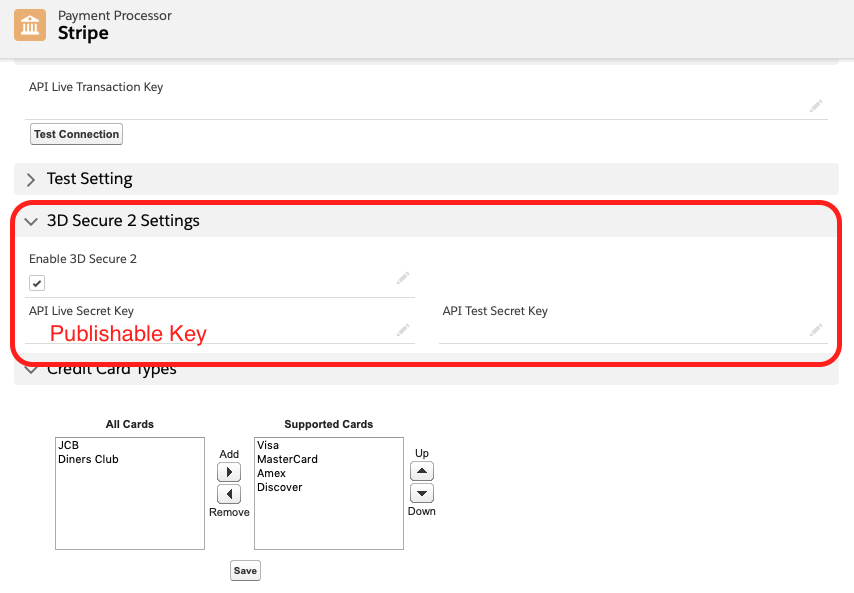Edit API Live Secret Key pencil icon
The width and height of the screenshot is (854, 593).
click(x=402, y=330)
